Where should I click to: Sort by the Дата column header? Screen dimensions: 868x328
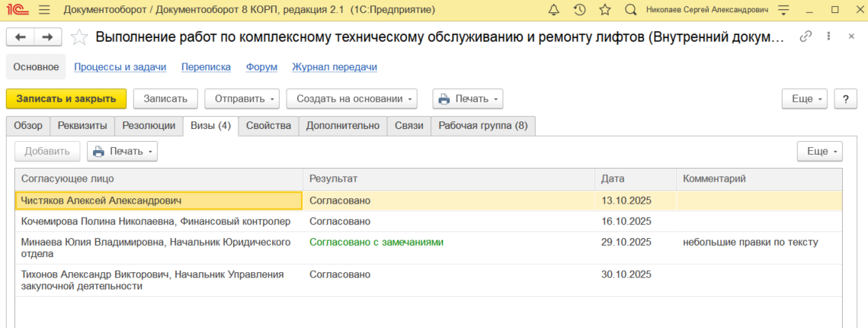coord(613,178)
